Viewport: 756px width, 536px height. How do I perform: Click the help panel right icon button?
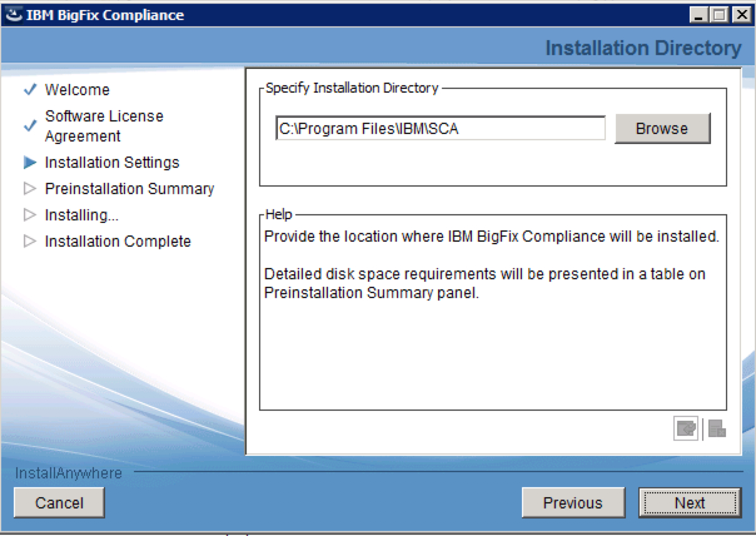[x=717, y=429]
